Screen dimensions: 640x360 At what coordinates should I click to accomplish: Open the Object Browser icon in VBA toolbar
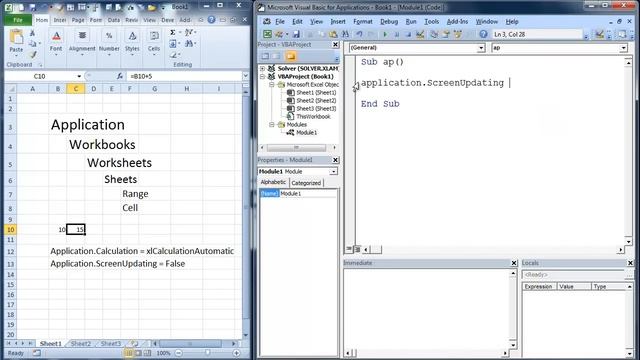point(458,35)
